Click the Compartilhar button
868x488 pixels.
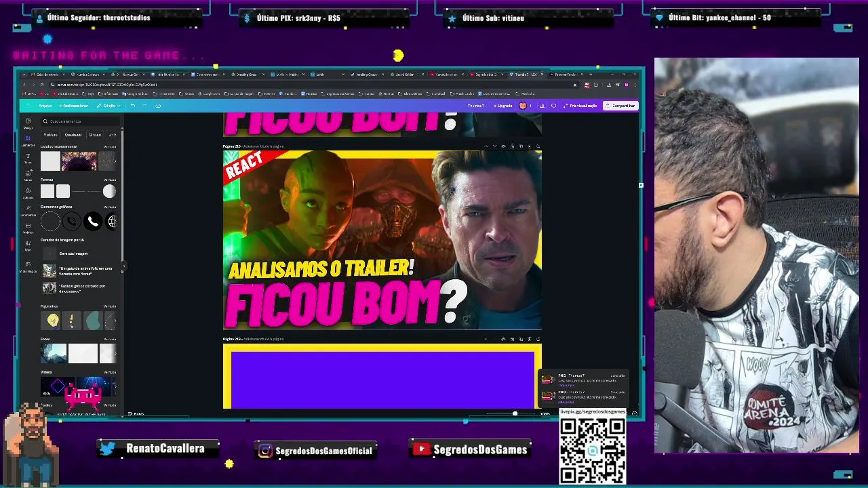(x=620, y=106)
